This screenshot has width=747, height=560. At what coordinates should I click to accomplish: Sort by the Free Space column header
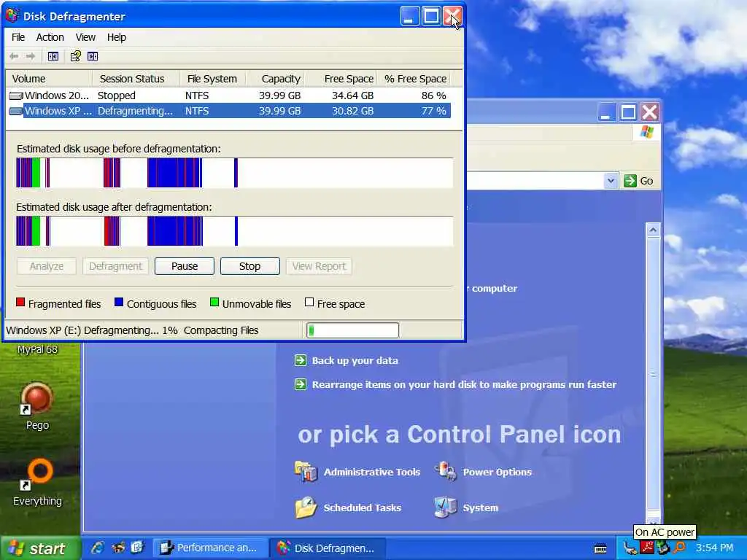(x=341, y=79)
